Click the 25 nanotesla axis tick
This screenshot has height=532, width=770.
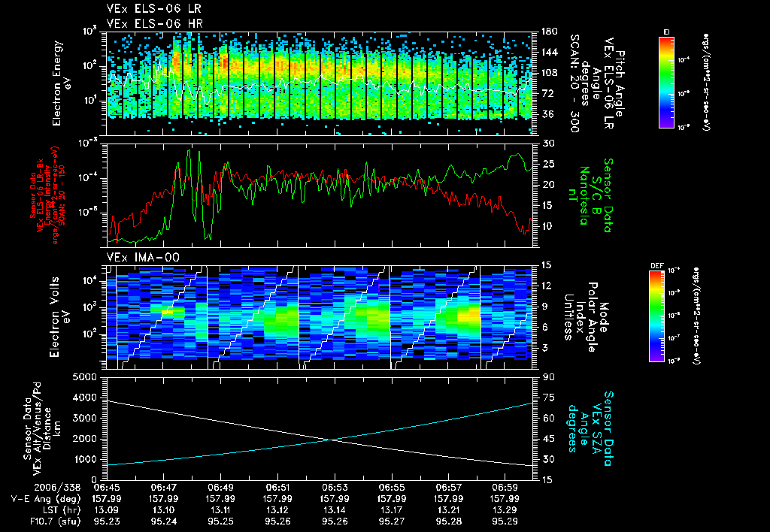click(547, 164)
